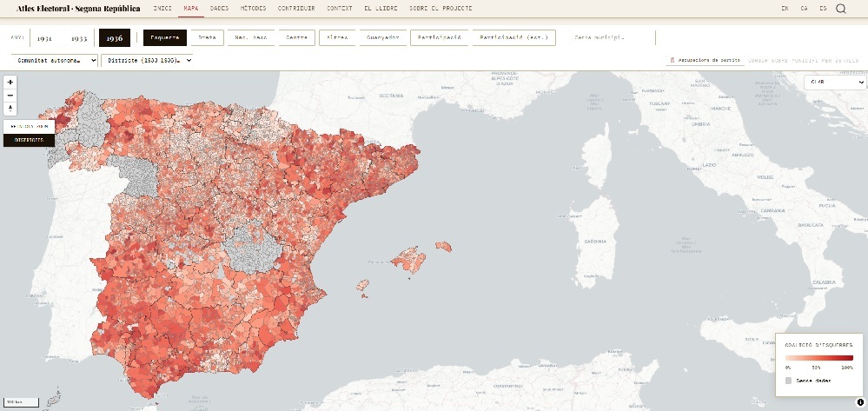Click the Atles Electoral site title
This screenshot has width=868, height=411.
click(x=78, y=9)
